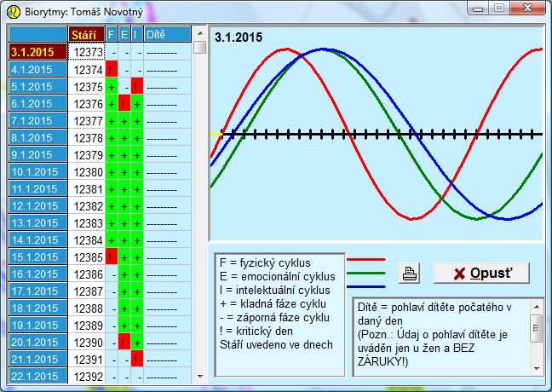
Task: Click the yellow current-day marker on graph axis
Action: pos(216,135)
